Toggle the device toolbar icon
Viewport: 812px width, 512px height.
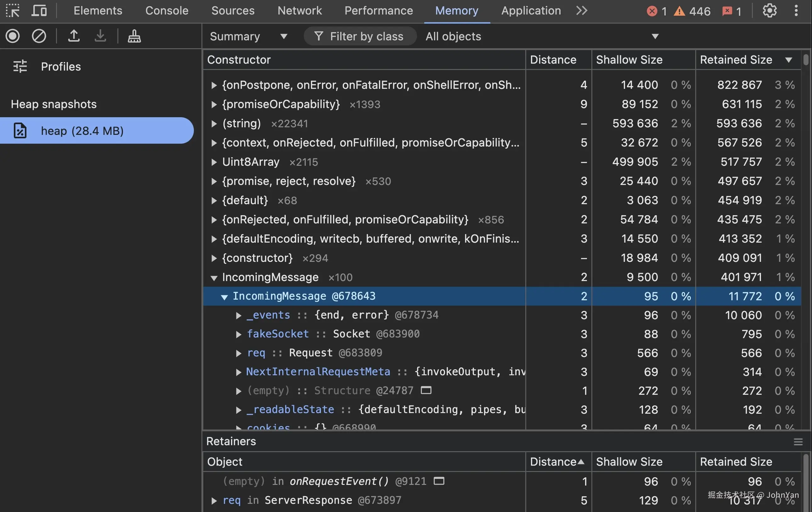click(39, 11)
